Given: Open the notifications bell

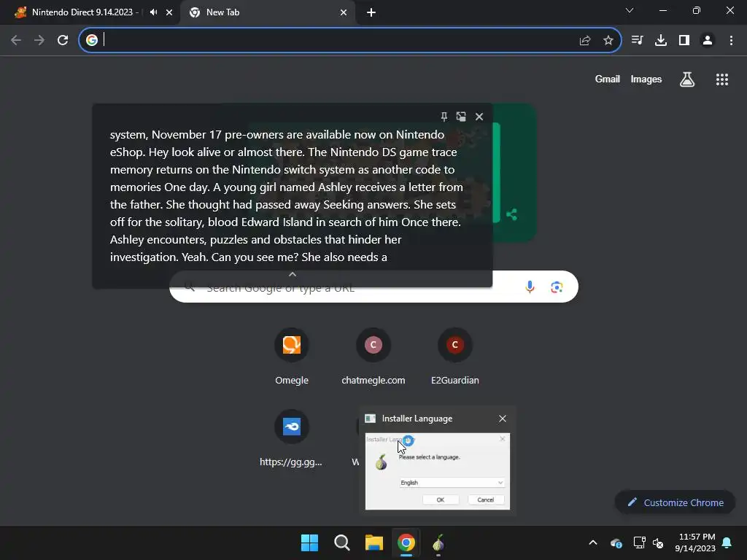Looking at the screenshot, I should pos(727,542).
